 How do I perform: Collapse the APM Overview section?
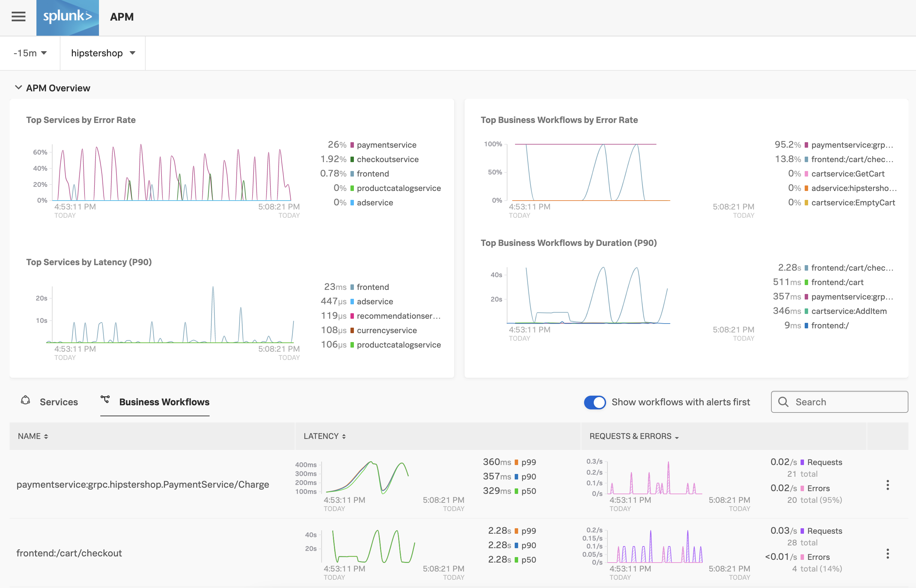18,88
